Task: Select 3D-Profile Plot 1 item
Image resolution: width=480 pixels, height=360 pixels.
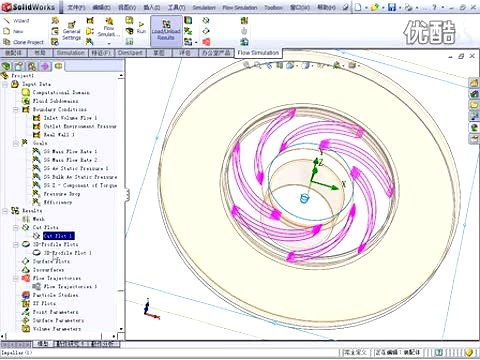Action: 68,253
